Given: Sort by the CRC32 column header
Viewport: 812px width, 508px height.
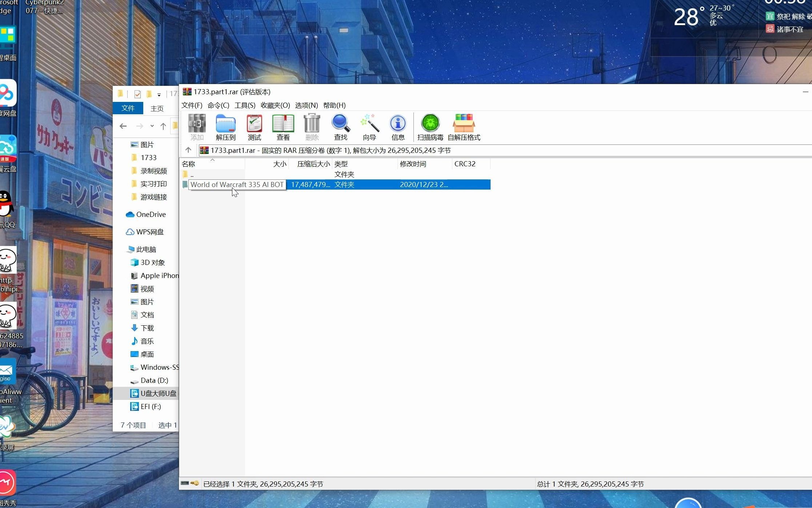Looking at the screenshot, I should point(471,164).
